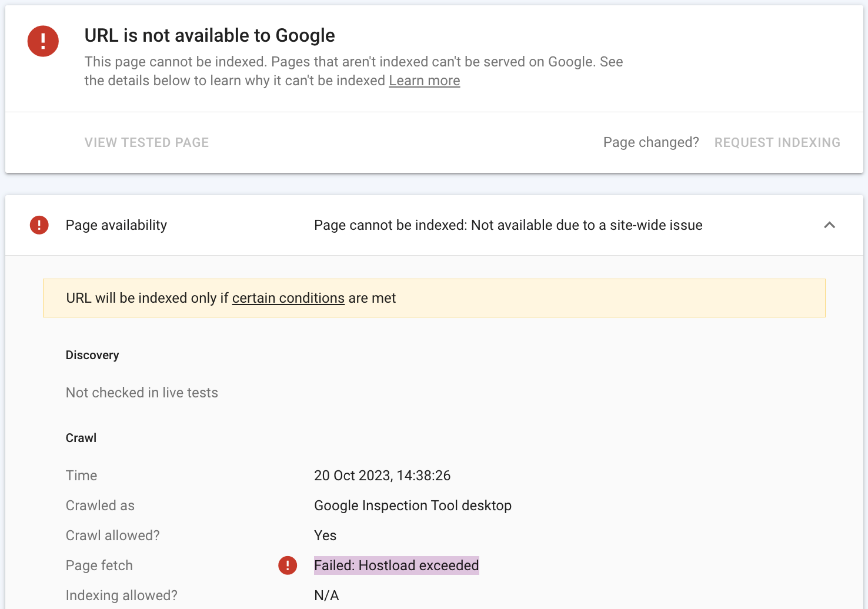
Task: Click the exclamation icon in the URL availability banner
Action: tap(43, 41)
